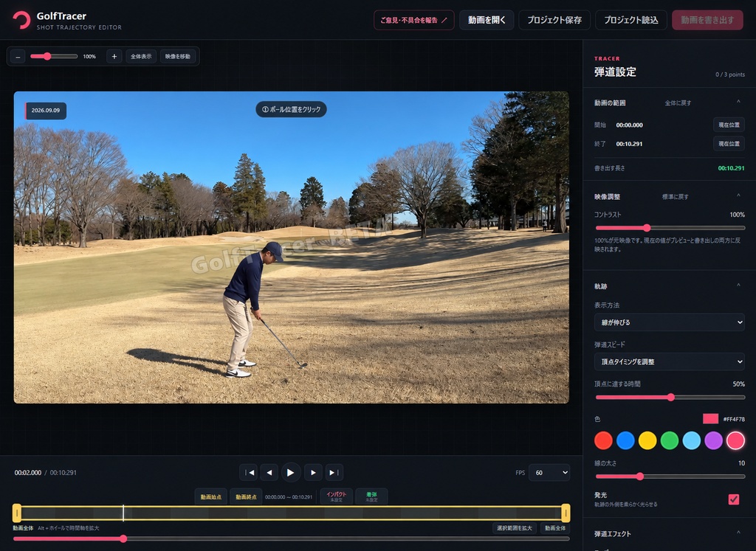Image resolution: width=756 pixels, height=551 pixels.
Task: Open the 弾道スピード dropdown
Action: [669, 361]
